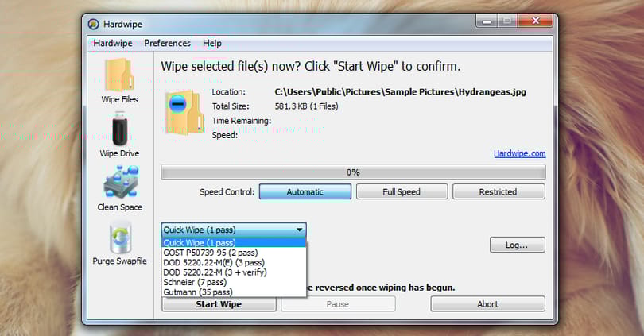This screenshot has width=644, height=336.
Task: Click the Hardwipe title bar app icon
Action: point(93,24)
